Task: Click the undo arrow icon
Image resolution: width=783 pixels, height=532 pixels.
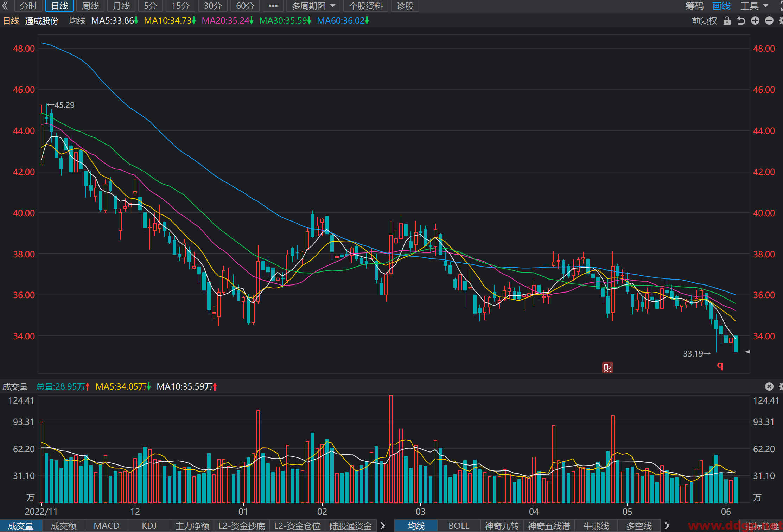Action: pyautogui.click(x=741, y=21)
